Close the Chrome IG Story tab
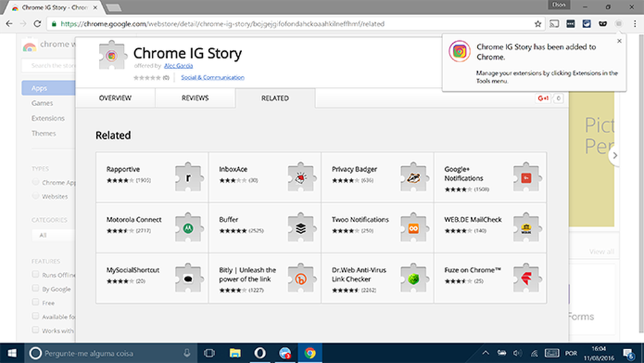The height and width of the screenshot is (363, 644). point(96,7)
